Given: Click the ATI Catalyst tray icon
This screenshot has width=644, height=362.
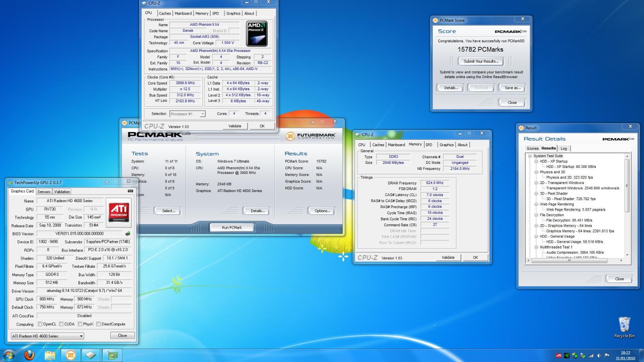Looking at the screenshot, I should [x=559, y=356].
